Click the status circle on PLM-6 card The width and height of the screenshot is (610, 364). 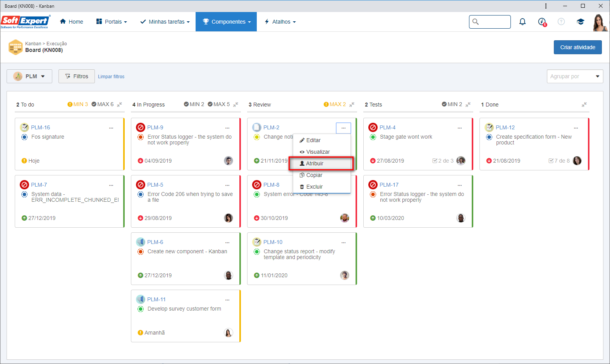141,252
